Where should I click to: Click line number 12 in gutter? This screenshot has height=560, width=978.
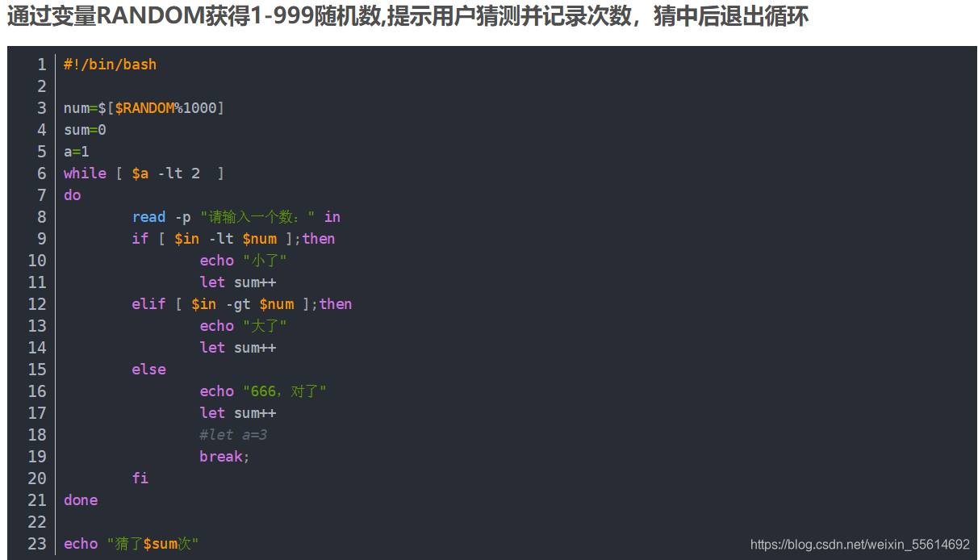coord(37,304)
